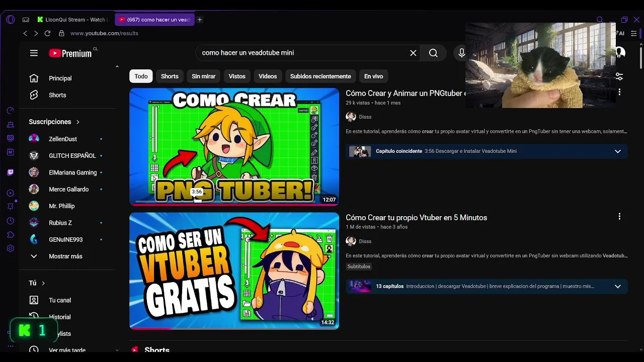Click the second video's red progress bar
The width and height of the screenshot is (644, 362).
[x=150, y=328]
